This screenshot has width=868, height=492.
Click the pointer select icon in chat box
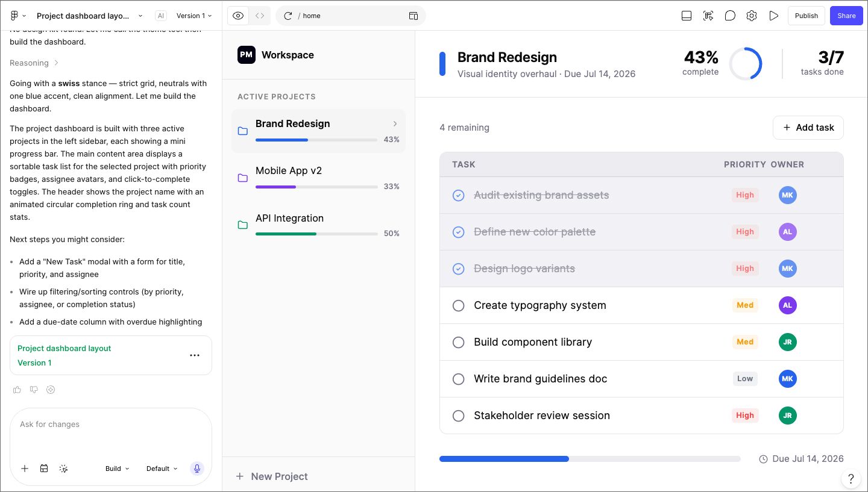[63, 469]
